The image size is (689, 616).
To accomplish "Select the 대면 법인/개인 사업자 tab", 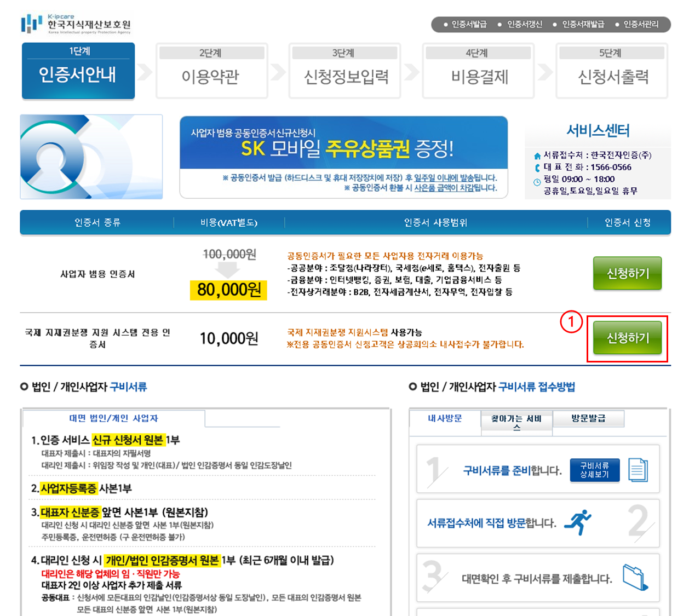I will pyautogui.click(x=113, y=418).
